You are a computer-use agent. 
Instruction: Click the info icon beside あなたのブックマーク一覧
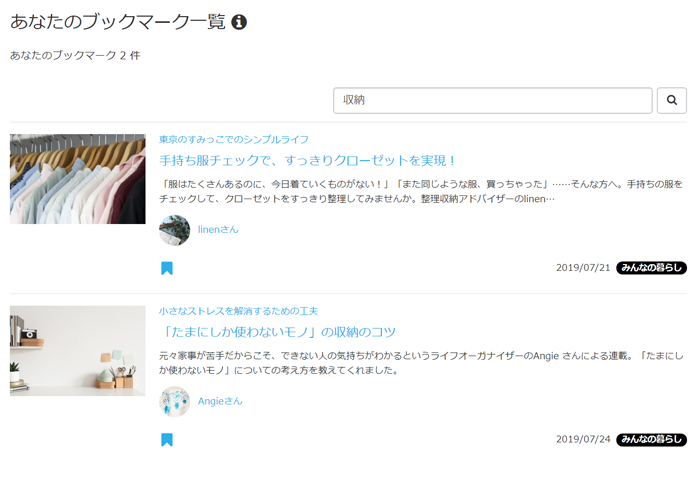coord(239,22)
